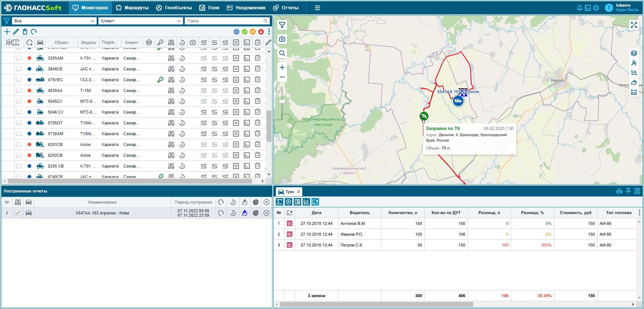Open the 'Клиент' dropdown

(x=141, y=21)
